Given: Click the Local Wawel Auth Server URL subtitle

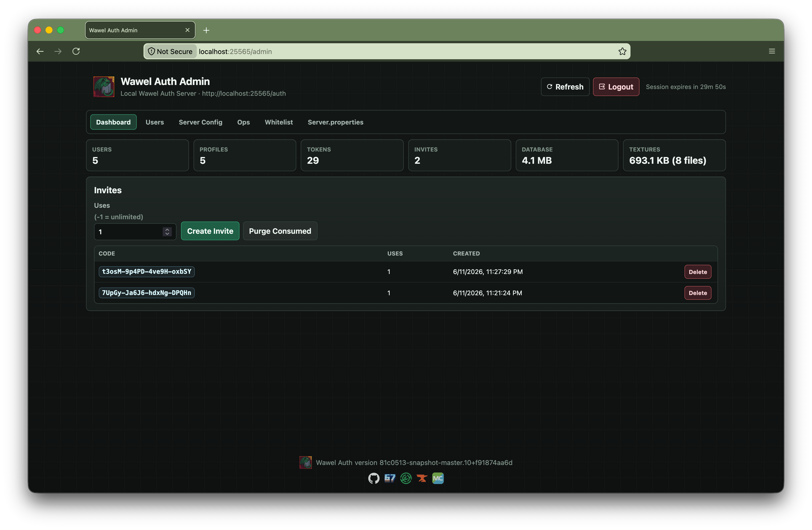Looking at the screenshot, I should (x=203, y=93).
